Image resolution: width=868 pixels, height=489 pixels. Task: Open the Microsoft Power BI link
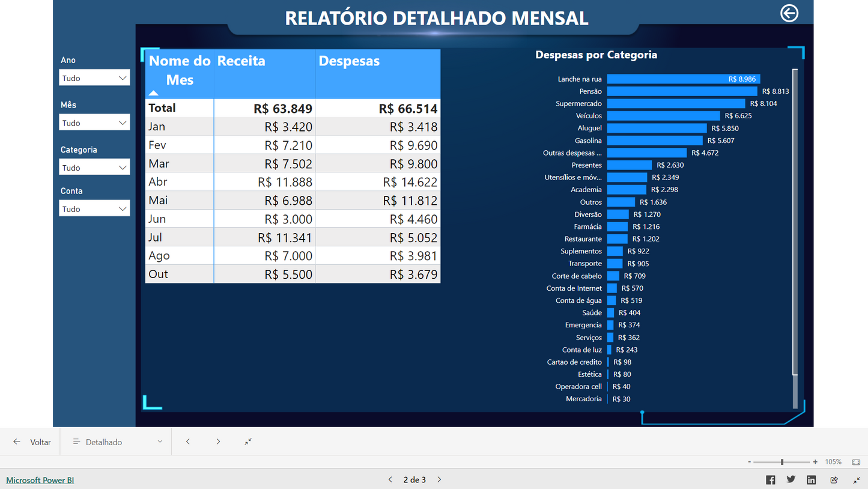(40, 479)
